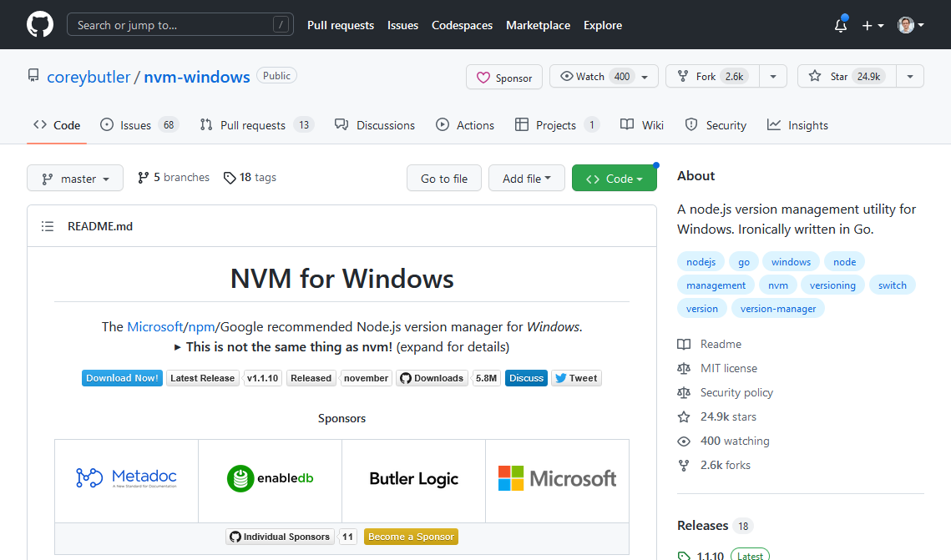Click the Latest Release v1.1.10 badge

tap(225, 378)
